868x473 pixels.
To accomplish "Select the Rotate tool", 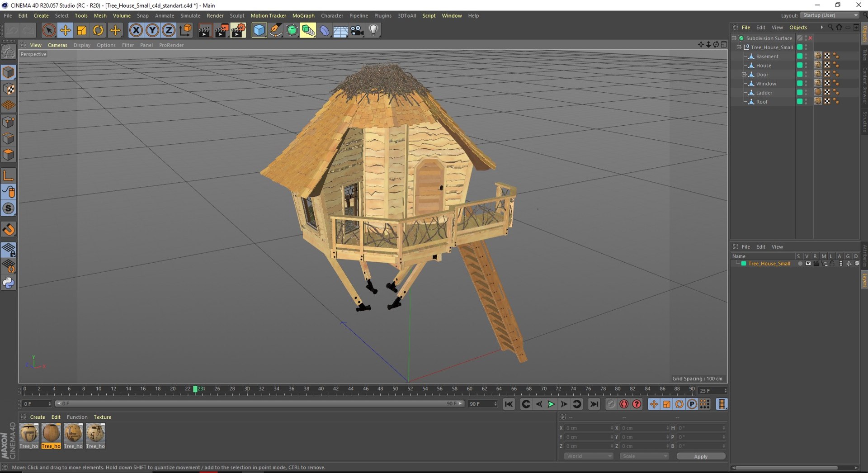I will coord(98,30).
